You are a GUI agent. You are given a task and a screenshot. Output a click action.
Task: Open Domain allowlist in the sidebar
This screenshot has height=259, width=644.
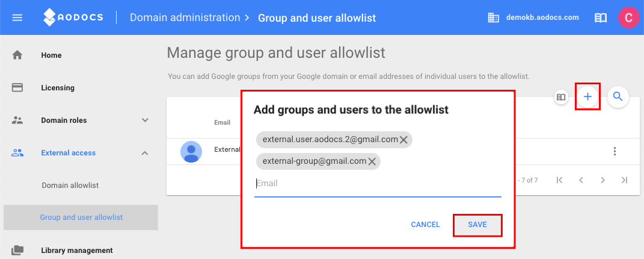pyautogui.click(x=70, y=186)
